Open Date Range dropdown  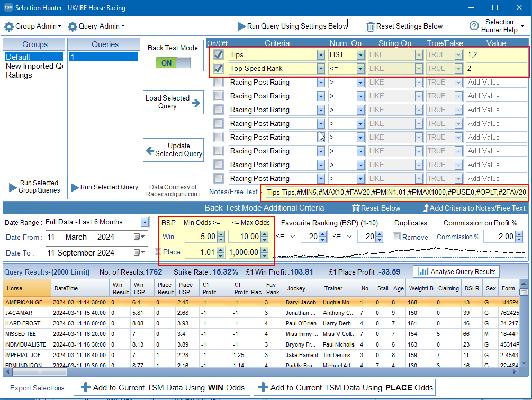point(145,222)
